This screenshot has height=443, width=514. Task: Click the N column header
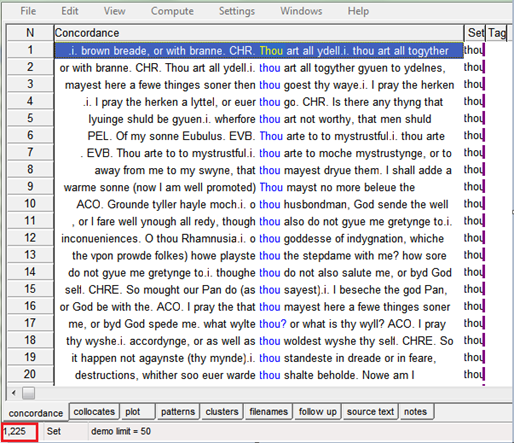(30, 33)
